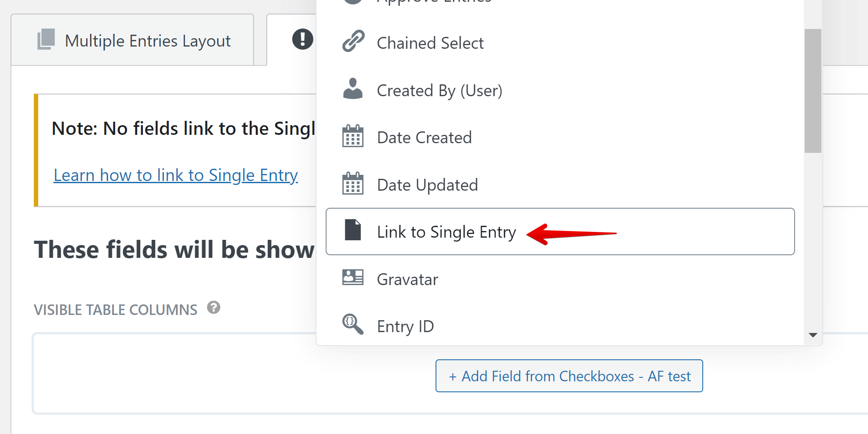Click the exclamation warning icon on the second tab

point(301,40)
